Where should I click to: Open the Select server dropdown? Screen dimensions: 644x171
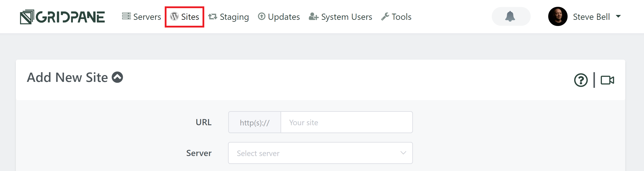pyautogui.click(x=320, y=153)
